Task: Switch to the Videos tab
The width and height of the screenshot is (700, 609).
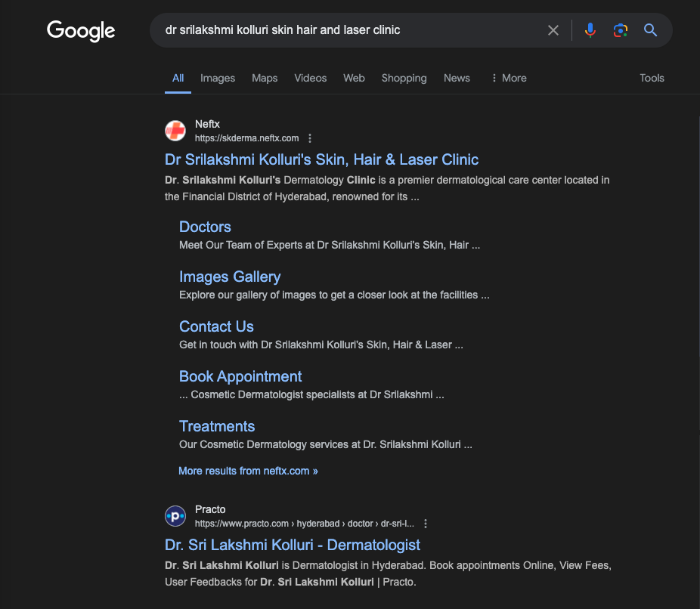Action: [310, 78]
